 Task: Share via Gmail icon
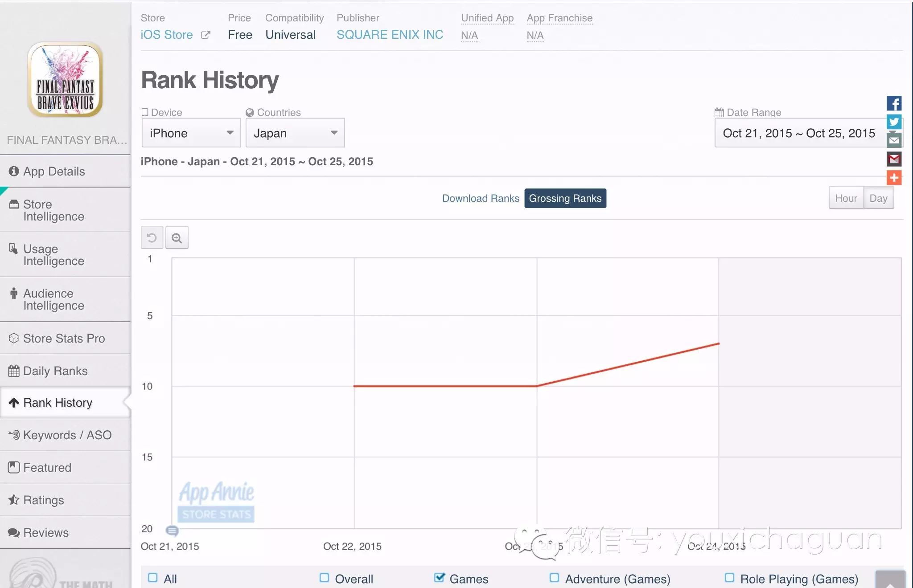[894, 159]
